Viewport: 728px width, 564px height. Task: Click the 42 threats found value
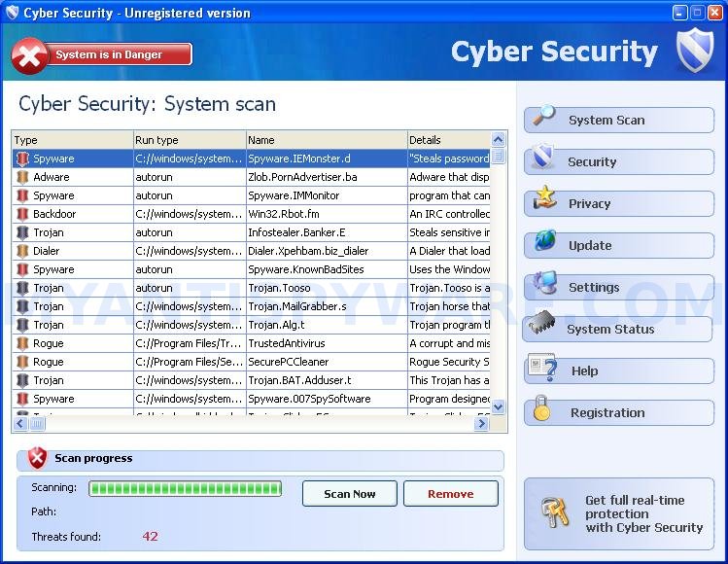150,537
